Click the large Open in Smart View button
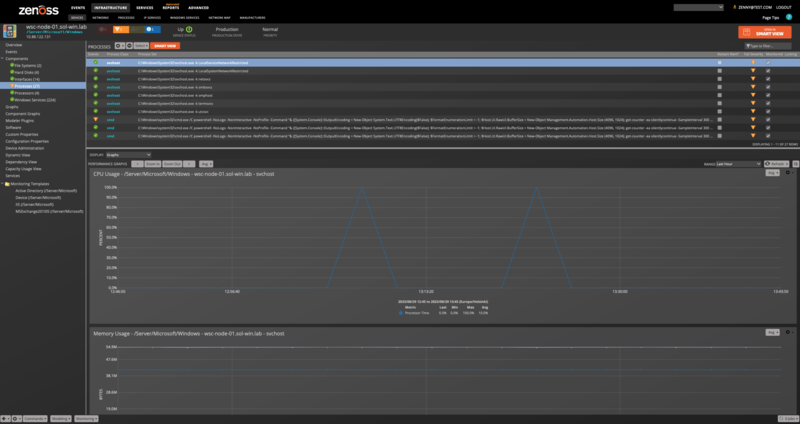 click(x=765, y=32)
